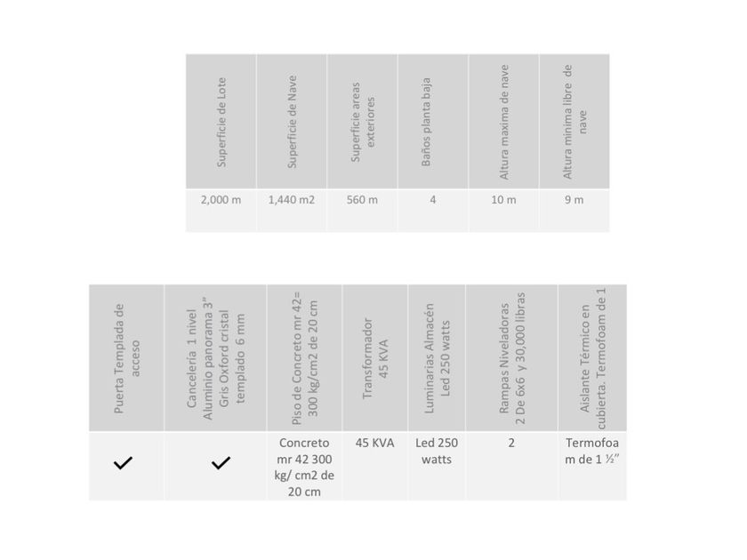Select the "Luminarias Almacén" header cell
The image size is (747, 560).
[x=437, y=358]
